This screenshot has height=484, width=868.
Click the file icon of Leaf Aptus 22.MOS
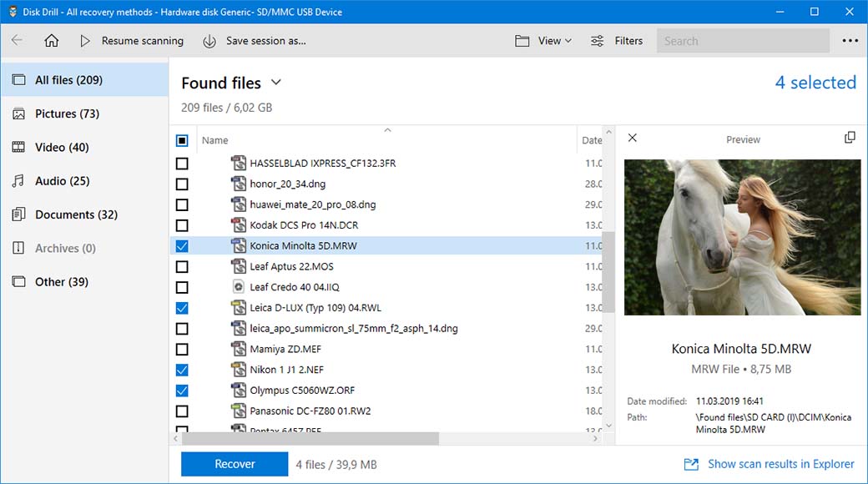coord(239,266)
